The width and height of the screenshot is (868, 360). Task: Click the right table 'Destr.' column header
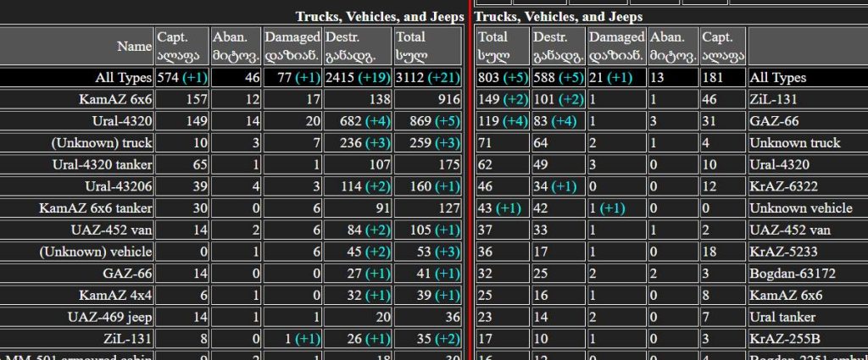point(559,46)
